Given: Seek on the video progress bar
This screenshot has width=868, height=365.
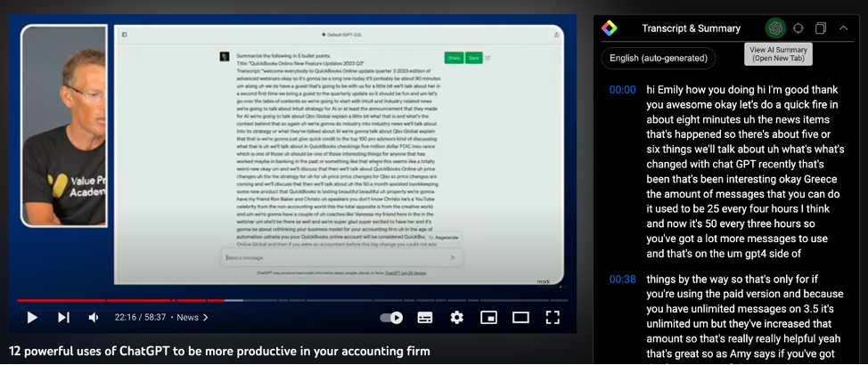Looking at the screenshot, I should (x=292, y=300).
